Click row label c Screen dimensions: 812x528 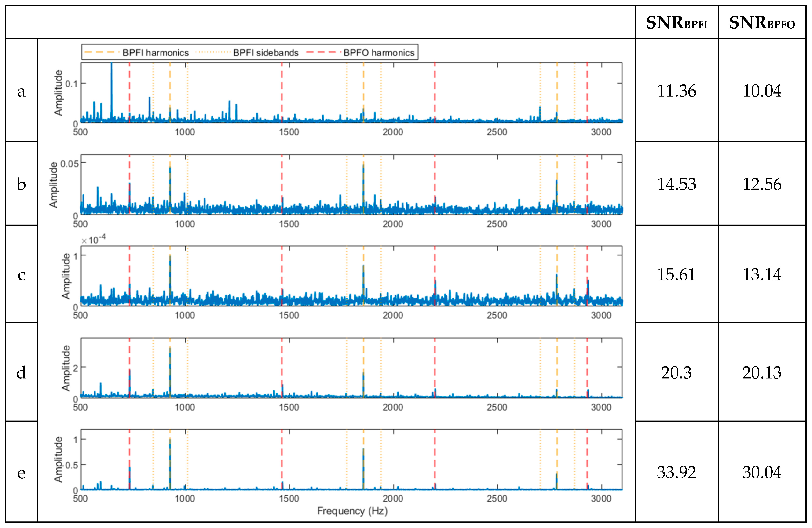point(21,275)
